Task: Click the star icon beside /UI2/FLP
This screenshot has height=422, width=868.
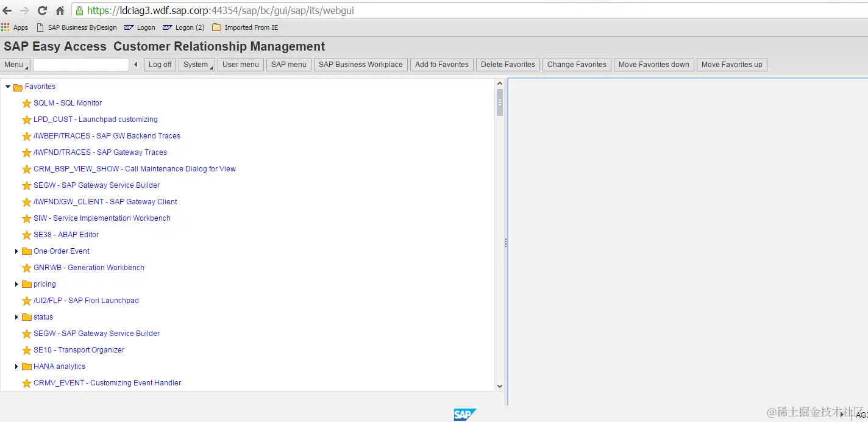Action: 27,301
